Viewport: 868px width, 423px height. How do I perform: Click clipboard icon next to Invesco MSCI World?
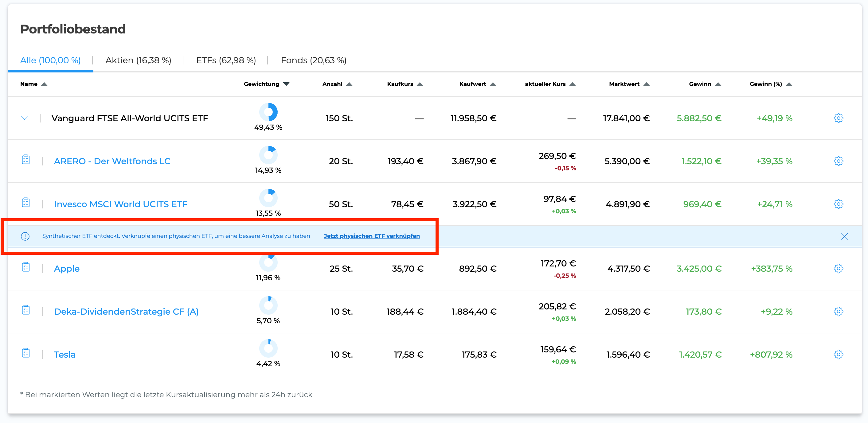pos(26,202)
